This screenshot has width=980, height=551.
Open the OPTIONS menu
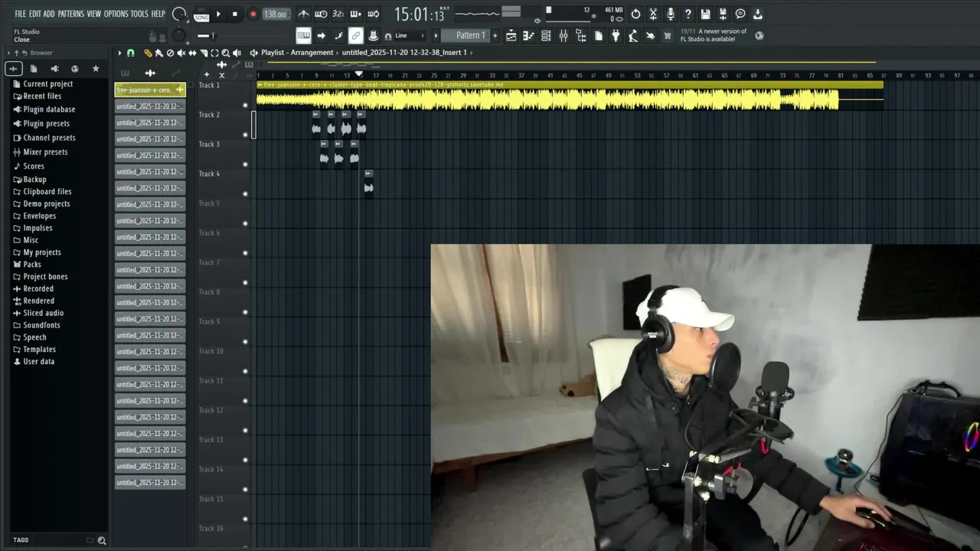point(116,14)
